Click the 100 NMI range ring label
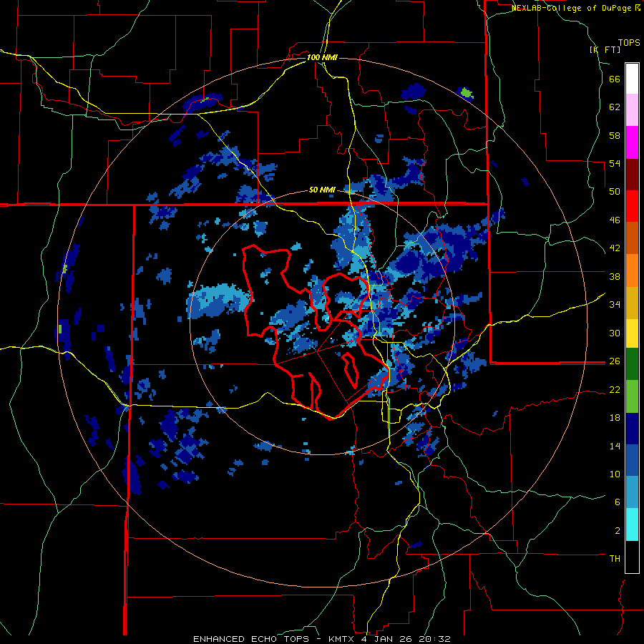644x644 pixels. point(322,57)
